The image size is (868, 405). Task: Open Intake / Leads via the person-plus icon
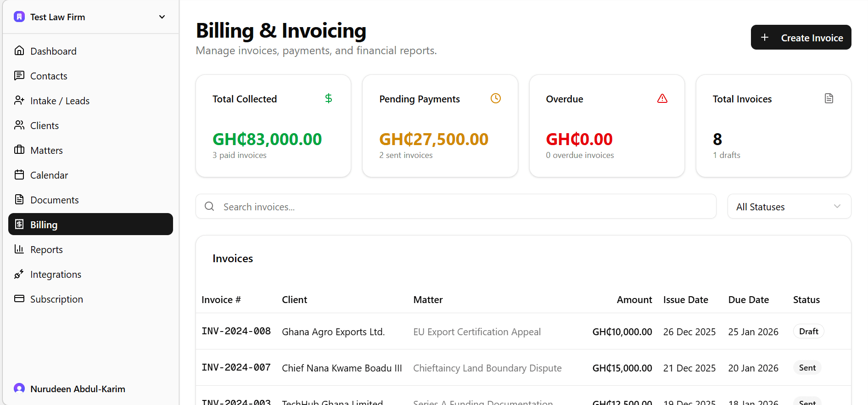(19, 101)
